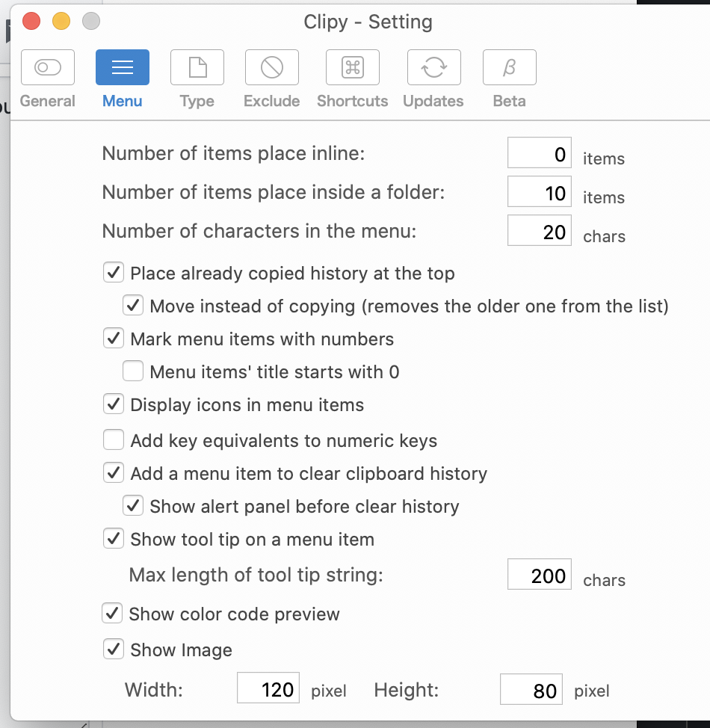The image size is (710, 728).
Task: Open the Beta settings icon
Action: pyautogui.click(x=510, y=67)
